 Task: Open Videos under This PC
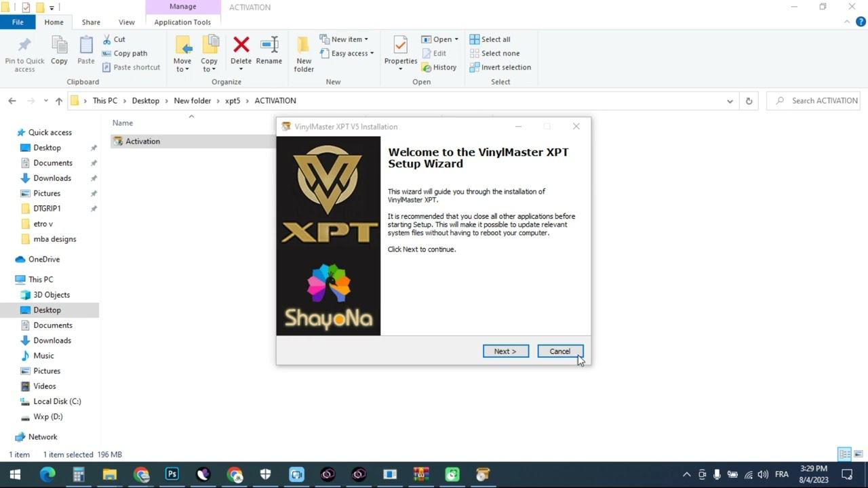45,386
